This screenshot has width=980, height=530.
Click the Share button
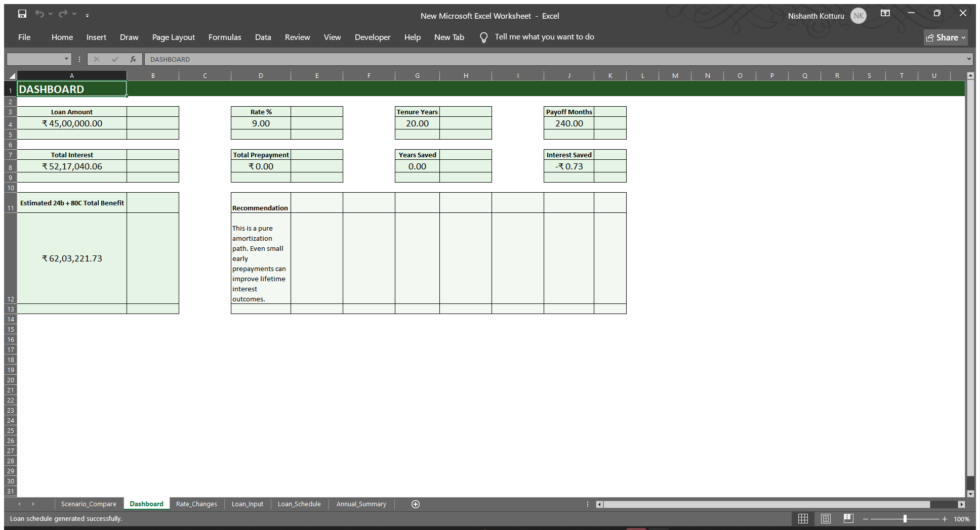point(946,37)
